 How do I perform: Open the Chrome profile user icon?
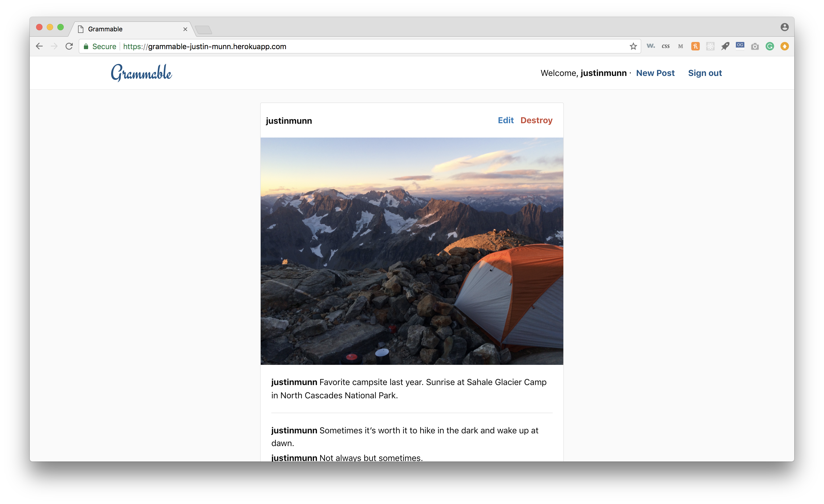pyautogui.click(x=784, y=27)
